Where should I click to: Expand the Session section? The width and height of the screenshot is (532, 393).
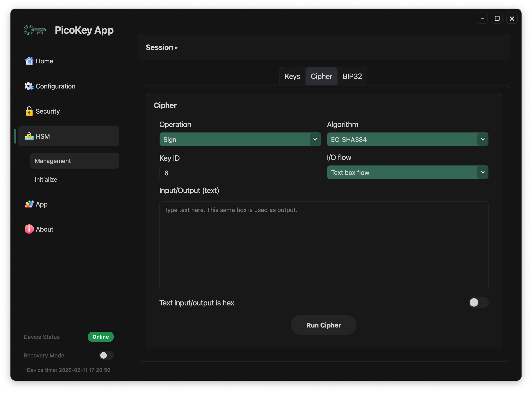162,47
